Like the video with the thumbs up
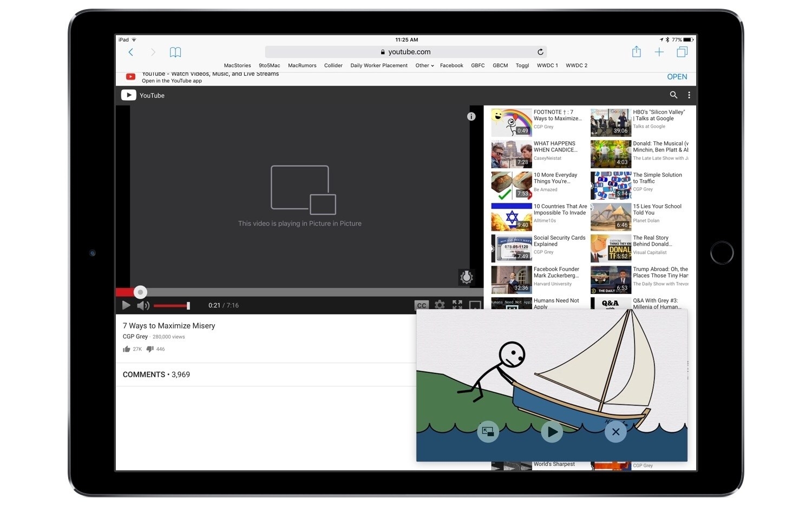Image resolution: width=812 pixels, height=506 pixels. pyautogui.click(x=126, y=349)
